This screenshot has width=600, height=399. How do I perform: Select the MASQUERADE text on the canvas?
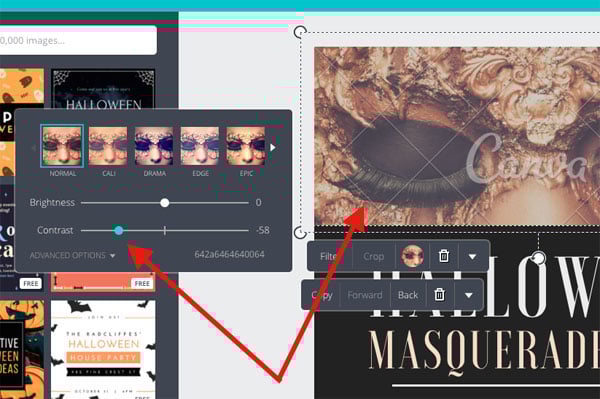(x=484, y=354)
